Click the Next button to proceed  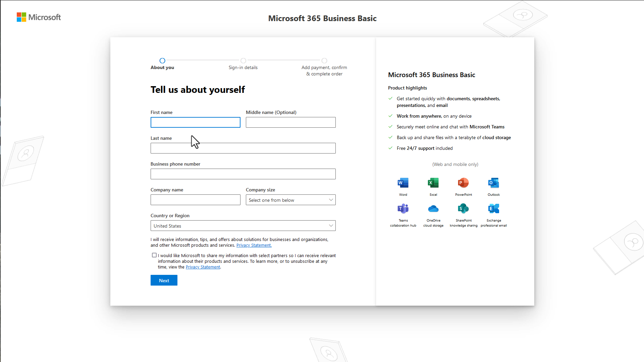[x=164, y=280]
